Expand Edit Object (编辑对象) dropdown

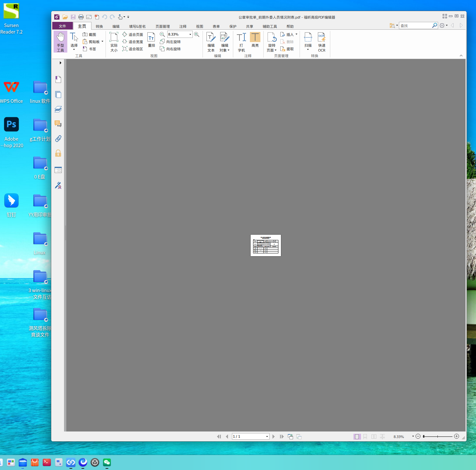click(229, 50)
